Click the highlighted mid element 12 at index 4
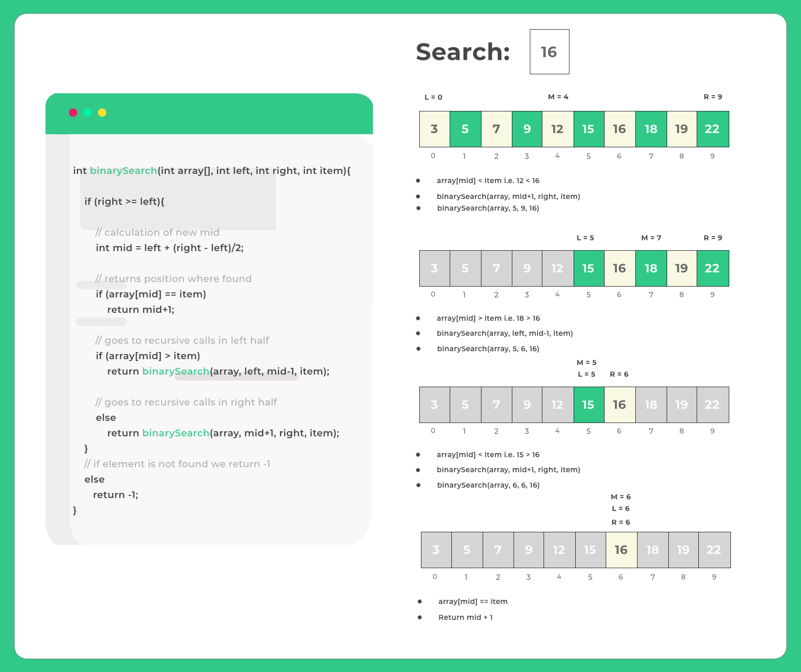Screen dimensions: 801x672 [x=556, y=129]
